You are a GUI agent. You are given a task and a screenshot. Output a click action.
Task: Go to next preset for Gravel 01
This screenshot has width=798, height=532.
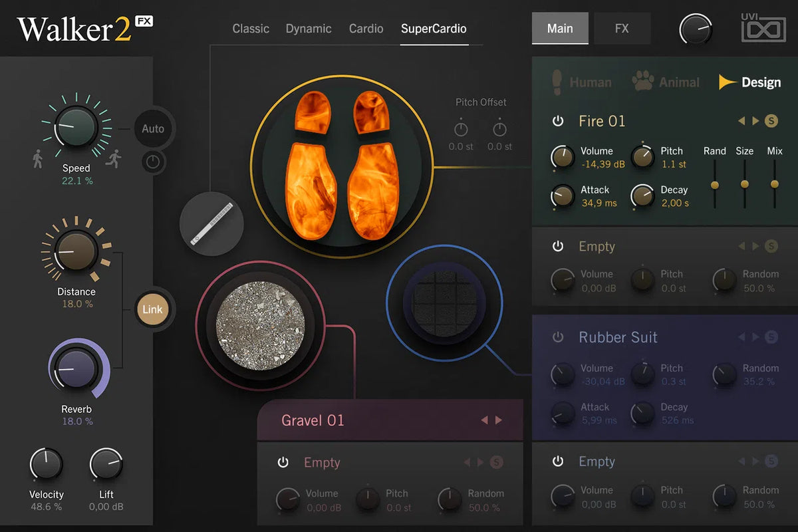pyautogui.click(x=499, y=420)
